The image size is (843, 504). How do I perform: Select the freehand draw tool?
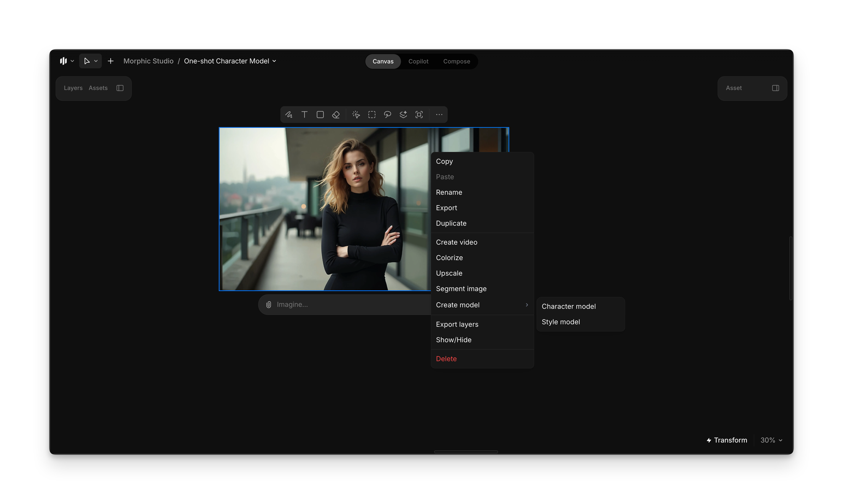pos(289,115)
